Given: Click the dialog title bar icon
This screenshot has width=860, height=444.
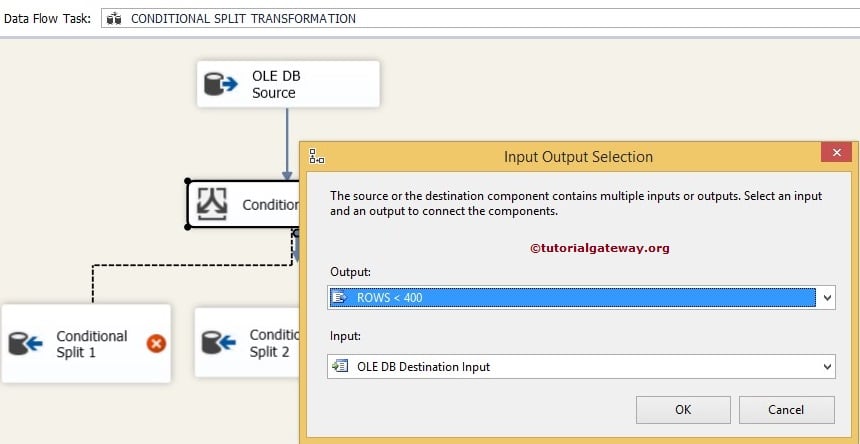Looking at the screenshot, I should pos(316,156).
